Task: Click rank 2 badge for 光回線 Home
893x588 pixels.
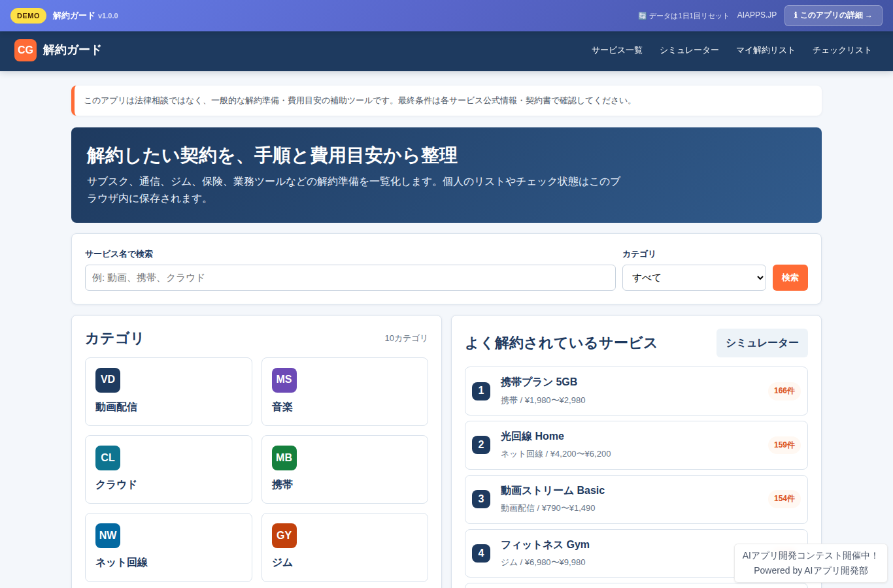Action: coord(481,445)
